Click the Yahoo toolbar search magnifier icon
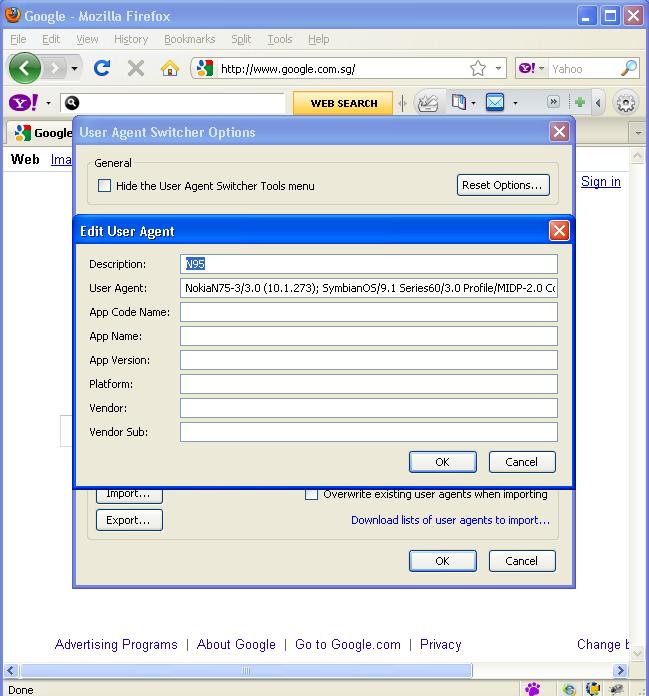 click(x=72, y=103)
